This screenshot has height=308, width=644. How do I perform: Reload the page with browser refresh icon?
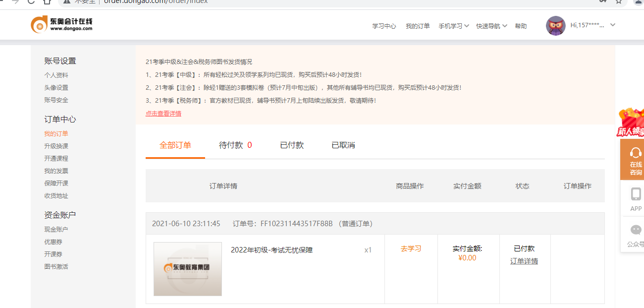[x=31, y=1]
